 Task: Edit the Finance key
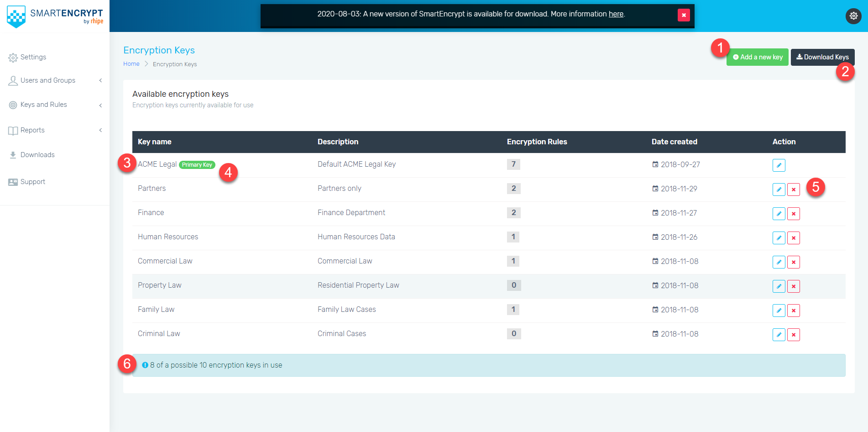click(779, 214)
